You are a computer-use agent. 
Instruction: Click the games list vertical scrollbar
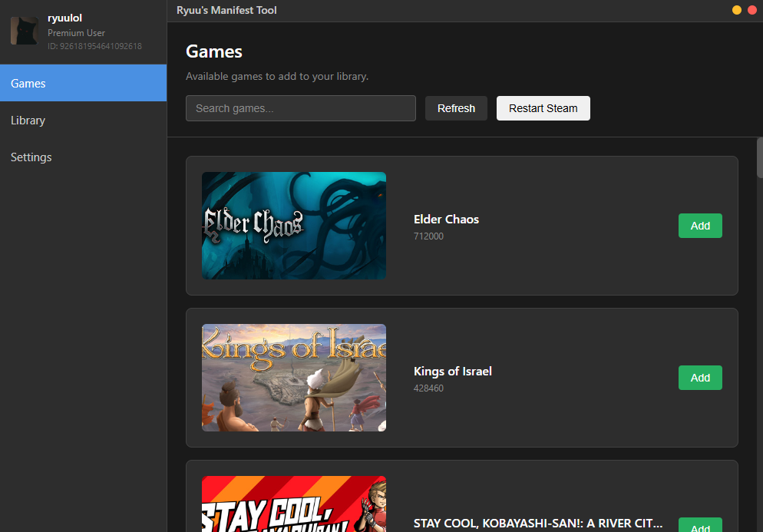759,158
